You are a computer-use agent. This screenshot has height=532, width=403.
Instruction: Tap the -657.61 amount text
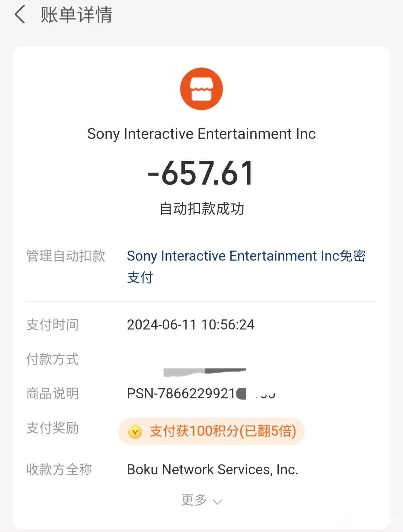pyautogui.click(x=201, y=173)
